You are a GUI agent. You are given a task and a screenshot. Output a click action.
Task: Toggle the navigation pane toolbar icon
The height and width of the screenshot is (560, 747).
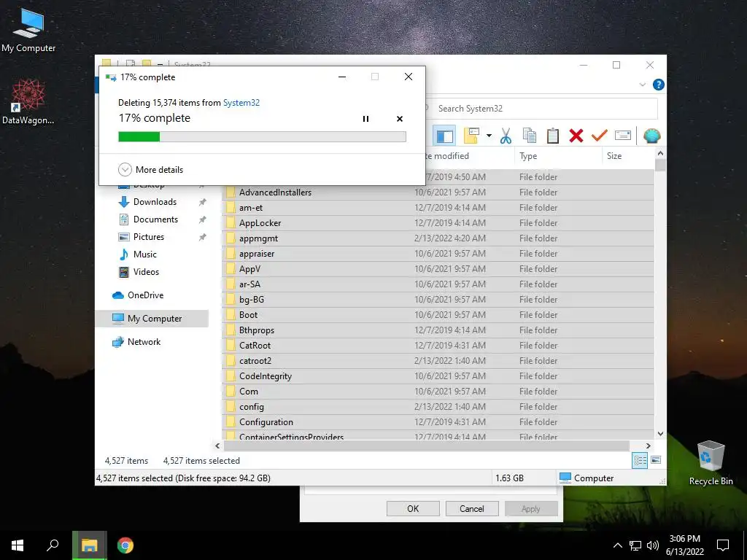click(444, 136)
